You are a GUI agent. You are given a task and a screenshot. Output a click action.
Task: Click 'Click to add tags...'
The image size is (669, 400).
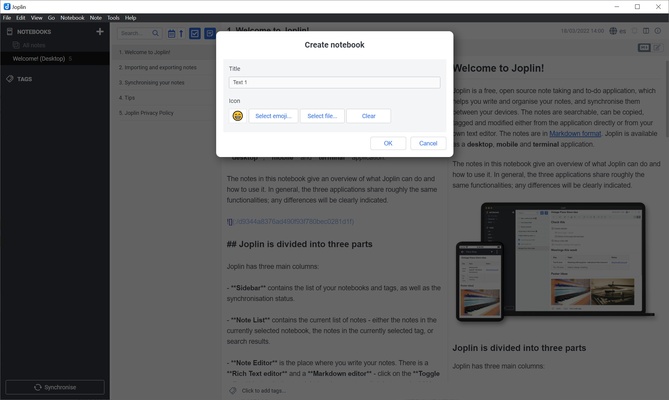tap(264, 391)
